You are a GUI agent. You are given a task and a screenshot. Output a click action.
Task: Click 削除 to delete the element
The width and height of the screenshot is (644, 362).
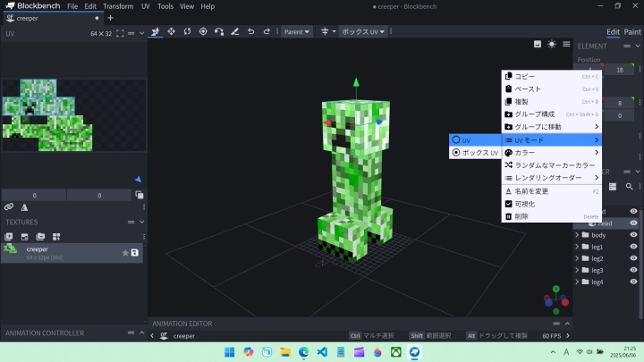(x=522, y=216)
